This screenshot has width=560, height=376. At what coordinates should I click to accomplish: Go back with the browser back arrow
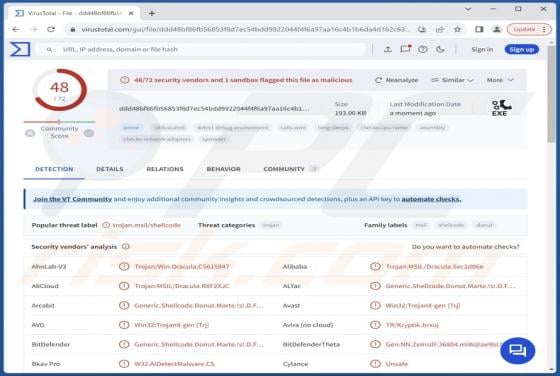16,29
